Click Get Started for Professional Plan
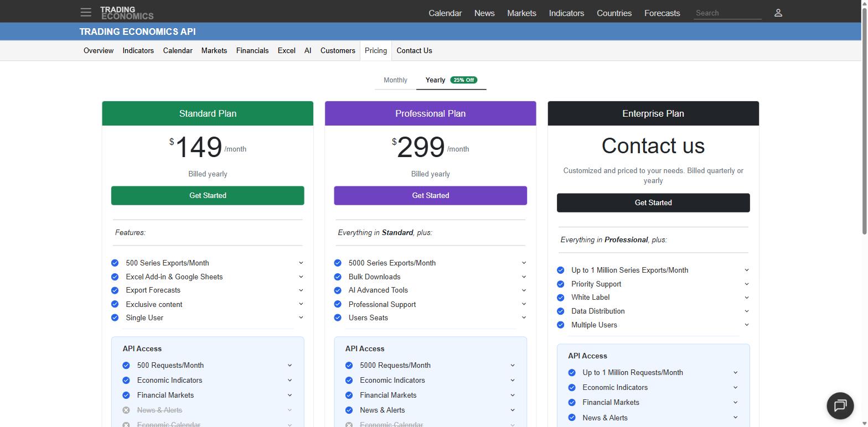The height and width of the screenshot is (427, 868). click(430, 195)
